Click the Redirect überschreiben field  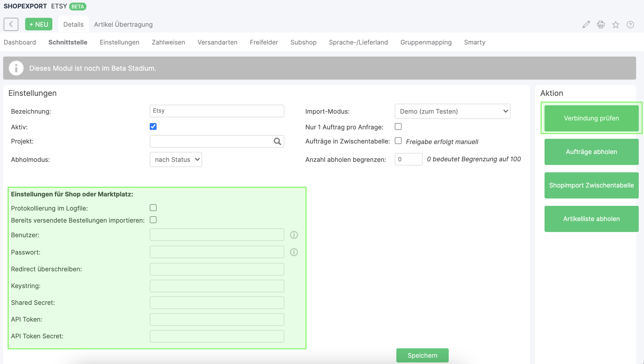(217, 269)
